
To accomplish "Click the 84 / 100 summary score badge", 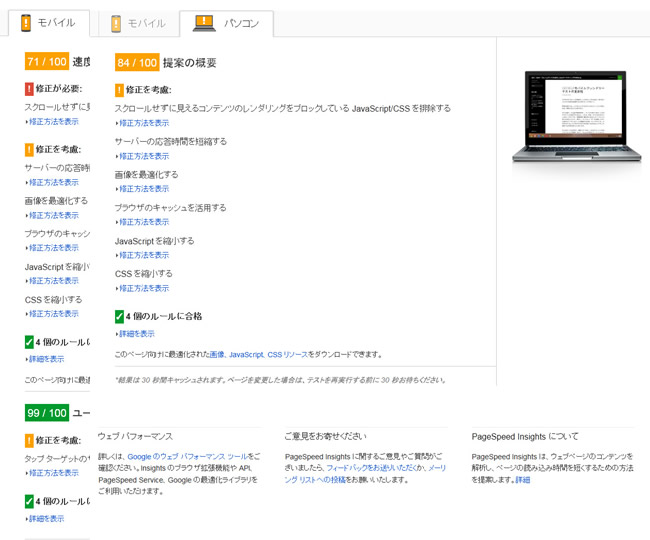I will 137,63.
